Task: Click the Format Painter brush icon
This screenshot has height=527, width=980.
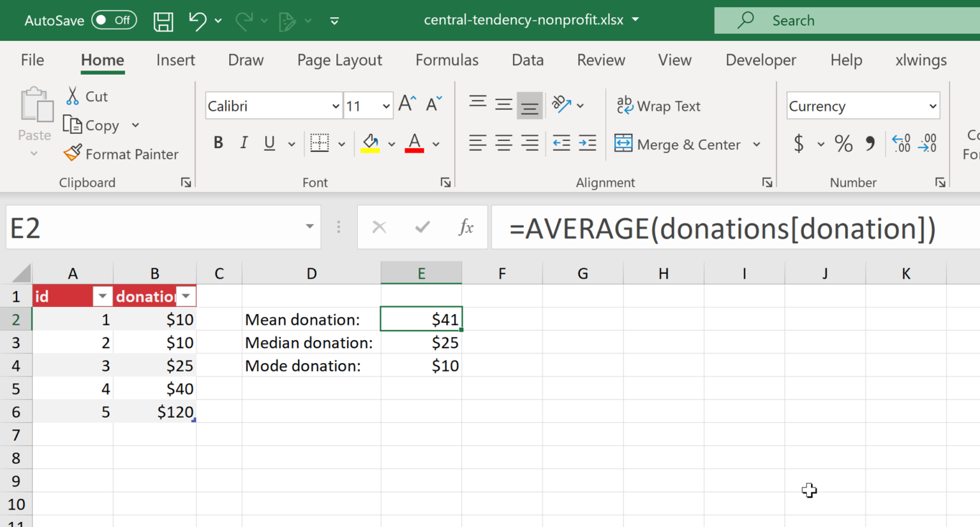Action: point(73,153)
